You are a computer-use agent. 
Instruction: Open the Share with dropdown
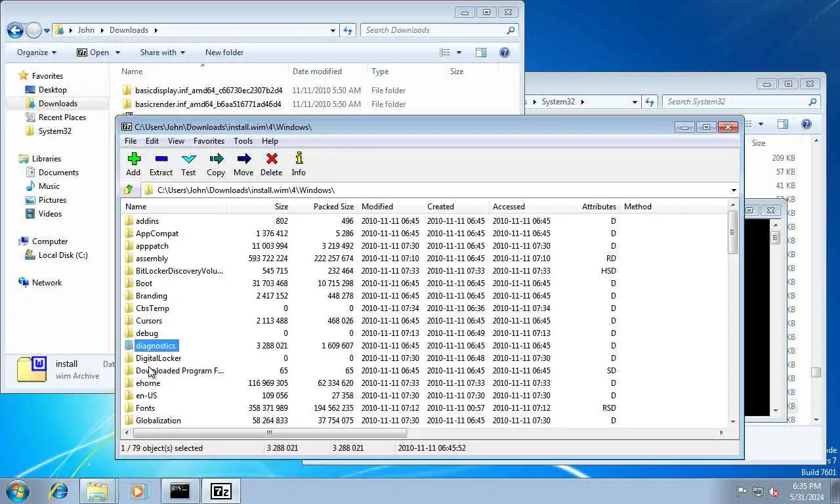coord(162,52)
